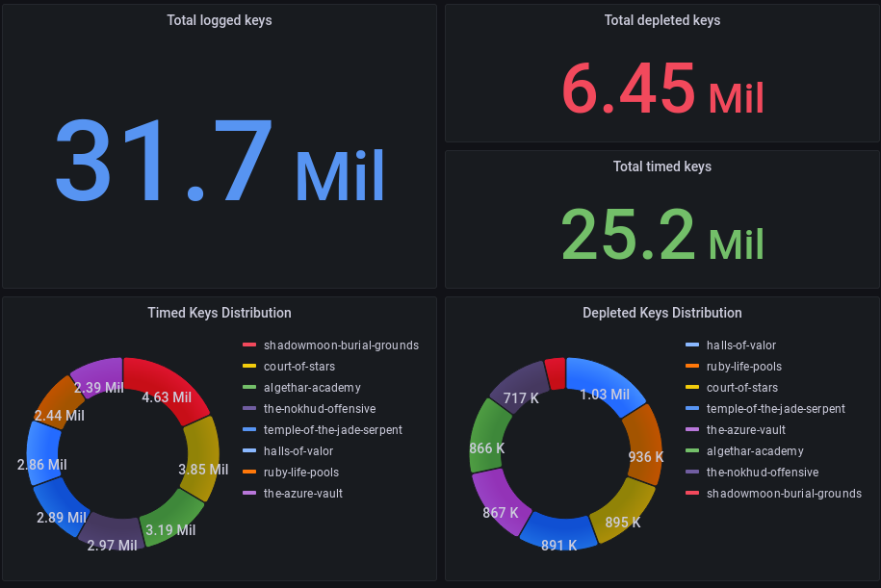
Task: Pick green swatch beside algethar-academy in Depleted Keys legend
Action: 692,451
